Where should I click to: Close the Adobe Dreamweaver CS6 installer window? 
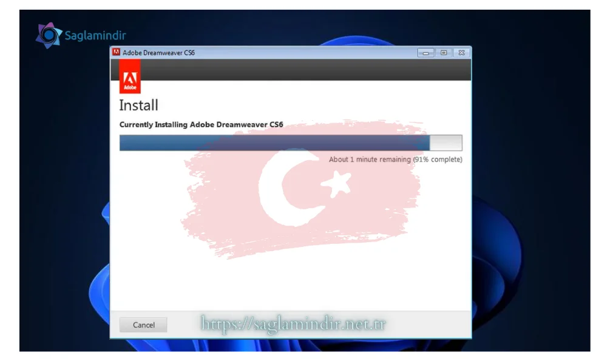(x=461, y=53)
